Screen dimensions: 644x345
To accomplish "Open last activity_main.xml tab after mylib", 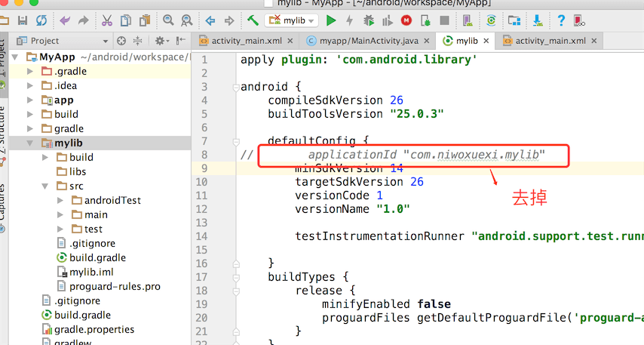I will [x=550, y=41].
